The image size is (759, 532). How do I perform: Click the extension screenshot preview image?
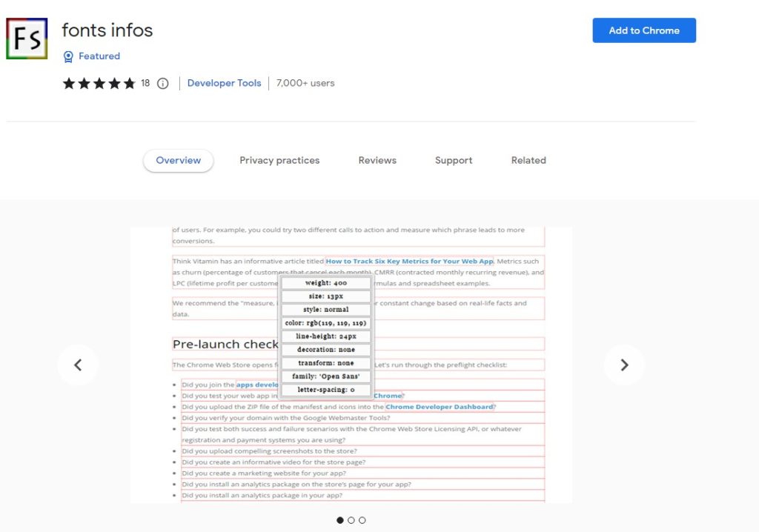[351, 365]
